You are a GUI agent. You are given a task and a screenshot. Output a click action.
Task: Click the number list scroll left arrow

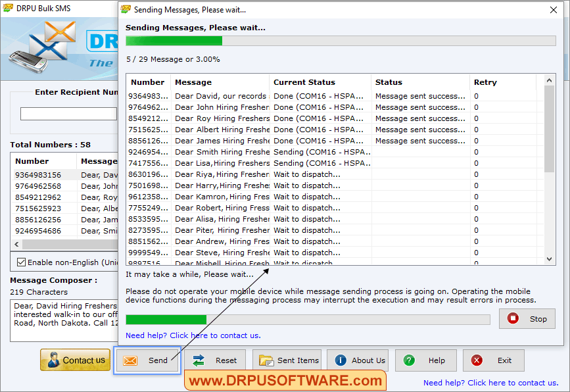pos(16,245)
